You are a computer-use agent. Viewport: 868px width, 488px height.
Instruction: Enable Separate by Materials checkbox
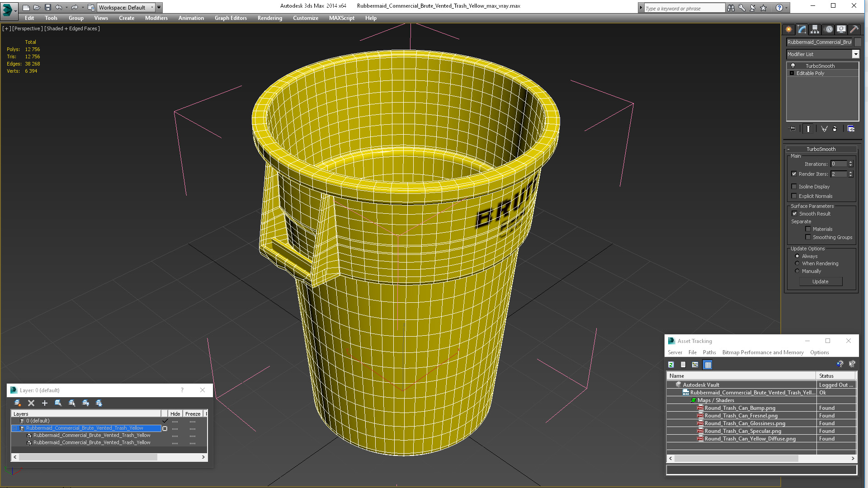click(808, 229)
